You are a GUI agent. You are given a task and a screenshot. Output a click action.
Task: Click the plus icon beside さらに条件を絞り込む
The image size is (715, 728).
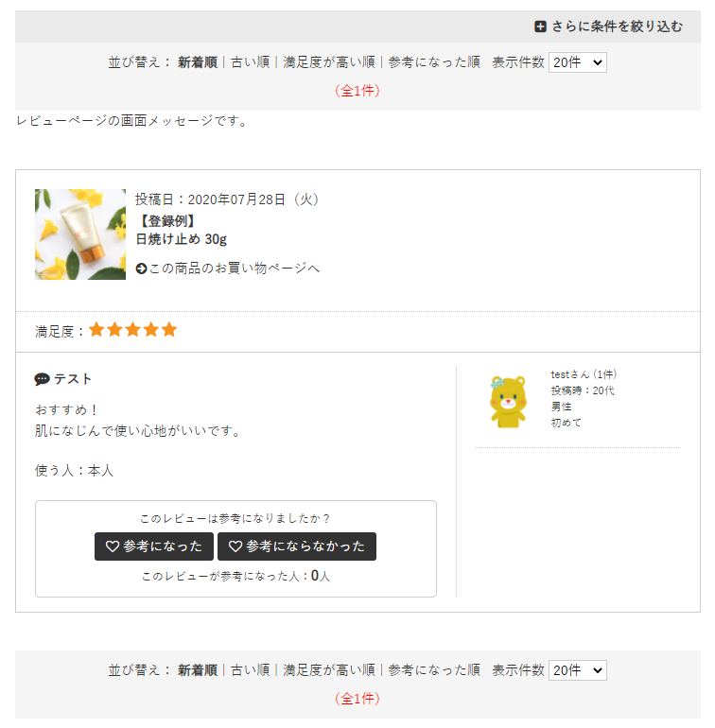coord(540,26)
